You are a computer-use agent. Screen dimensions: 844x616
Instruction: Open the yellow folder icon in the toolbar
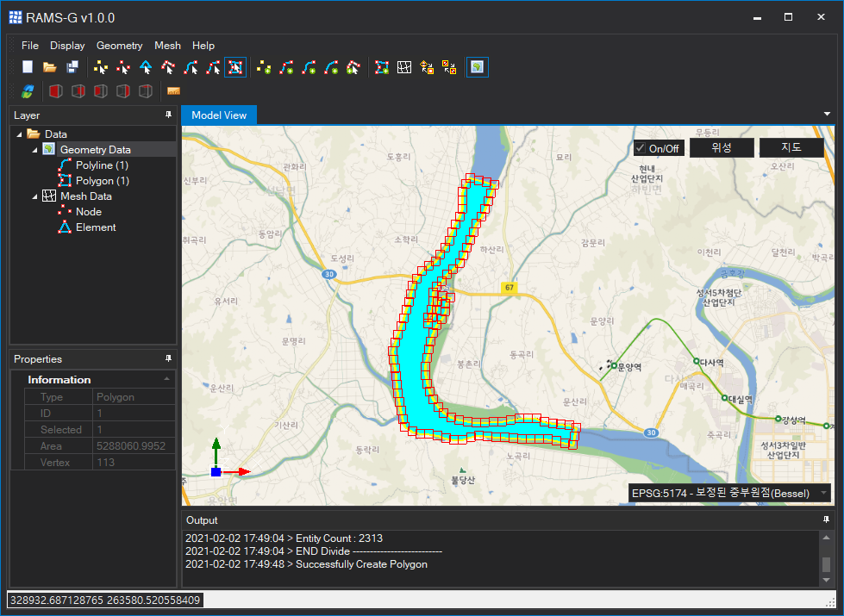point(49,66)
